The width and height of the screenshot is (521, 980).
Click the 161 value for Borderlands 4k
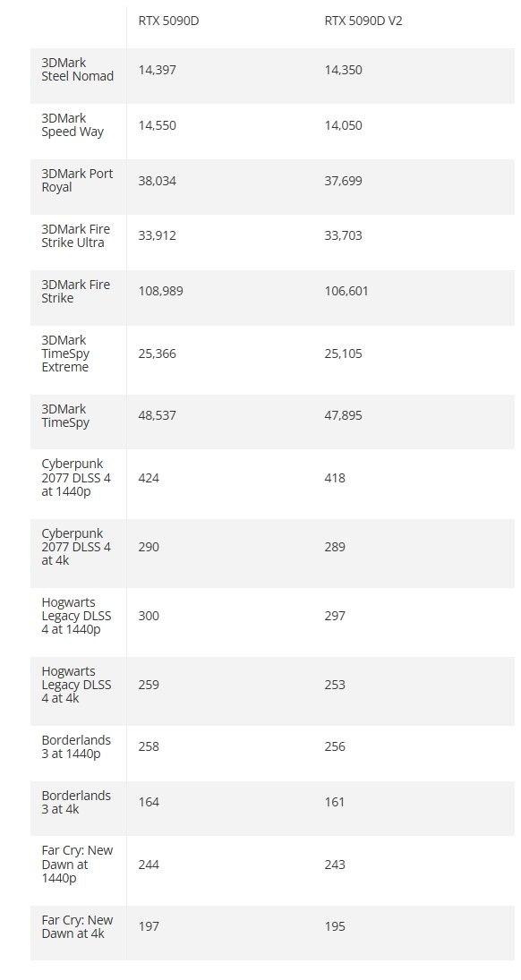tap(335, 801)
